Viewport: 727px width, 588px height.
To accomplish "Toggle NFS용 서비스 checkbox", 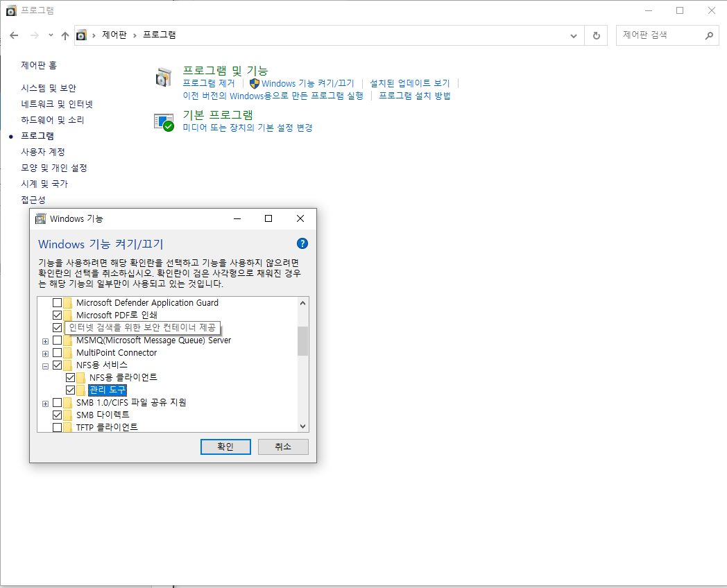I will [57, 365].
